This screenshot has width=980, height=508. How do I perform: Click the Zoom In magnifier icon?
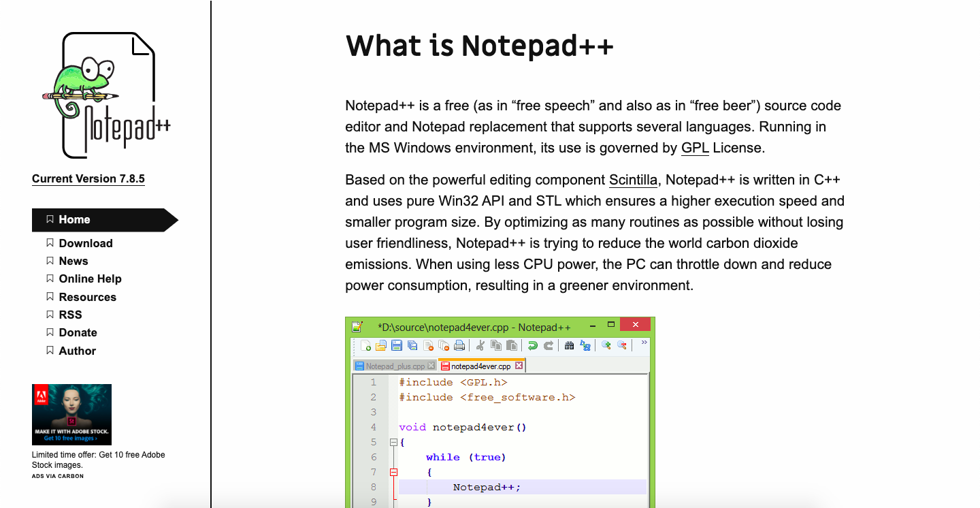click(x=606, y=345)
